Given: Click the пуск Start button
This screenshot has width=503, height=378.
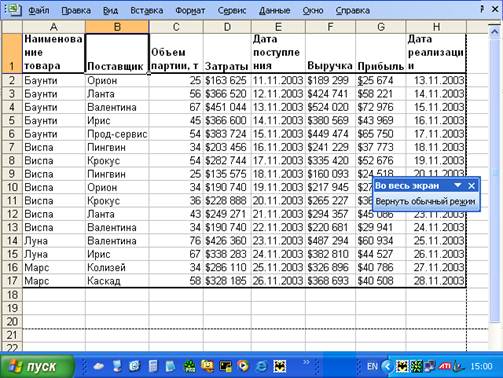Looking at the screenshot, I should 36,367.
